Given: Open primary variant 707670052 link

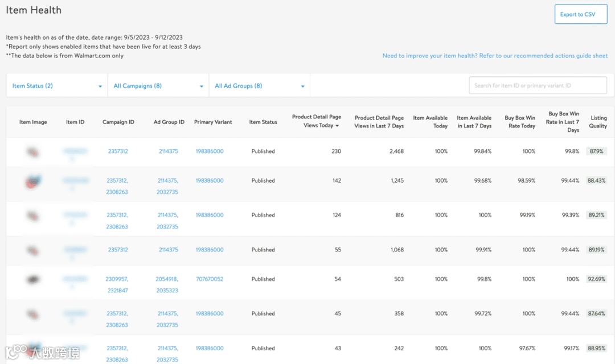Looking at the screenshot, I should tap(210, 279).
